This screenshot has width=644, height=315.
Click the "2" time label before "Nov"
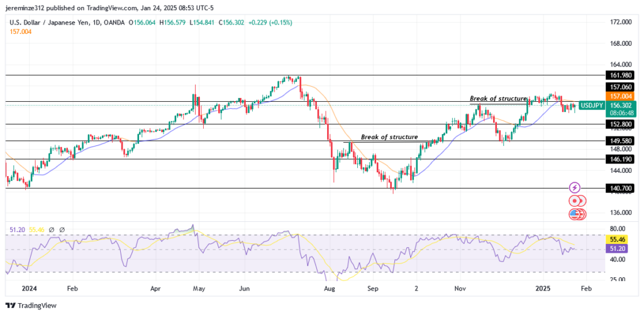click(x=416, y=289)
